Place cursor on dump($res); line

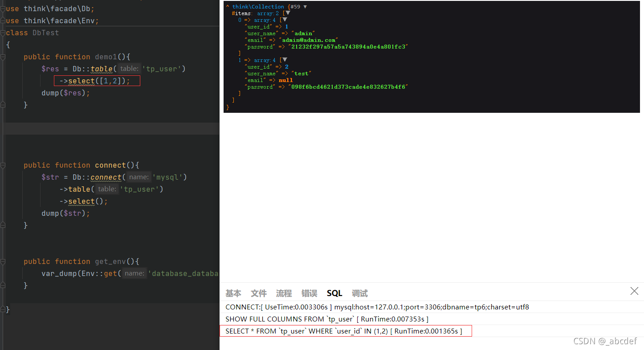(66, 93)
